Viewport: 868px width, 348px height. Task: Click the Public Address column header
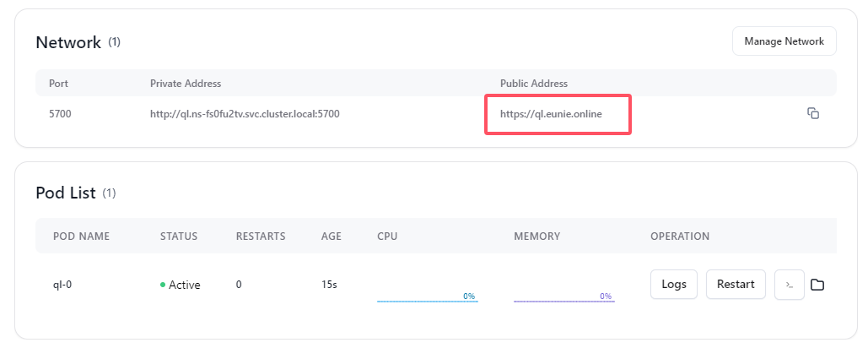[x=534, y=84]
